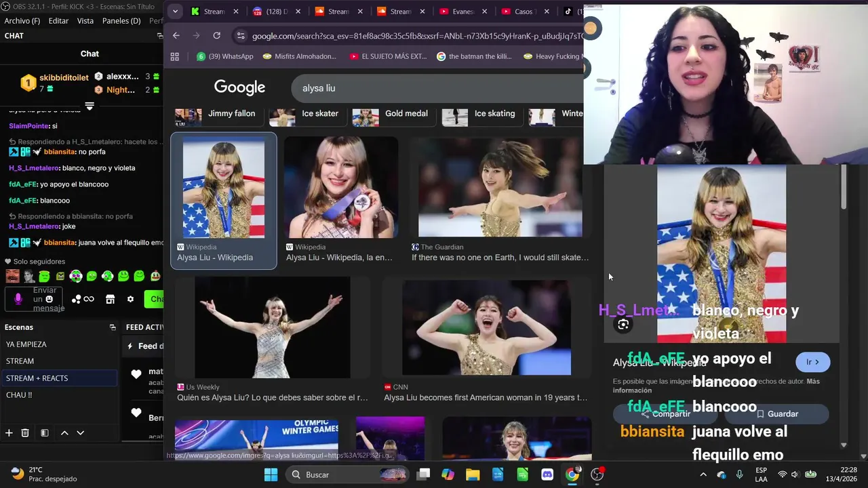
Task: Move the scene down with arrow
Action: 80,432
